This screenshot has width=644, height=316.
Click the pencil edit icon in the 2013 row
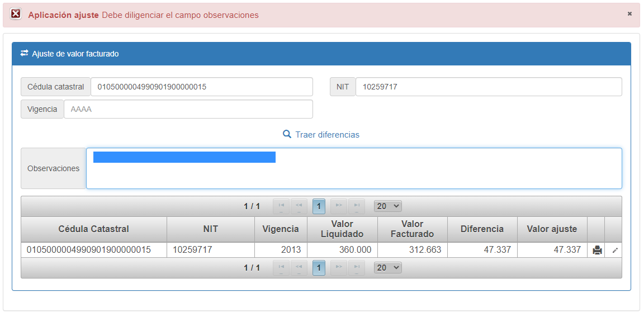point(615,250)
